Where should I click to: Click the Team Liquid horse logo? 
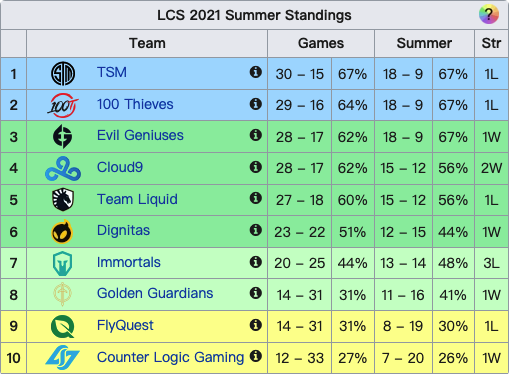[63, 200]
